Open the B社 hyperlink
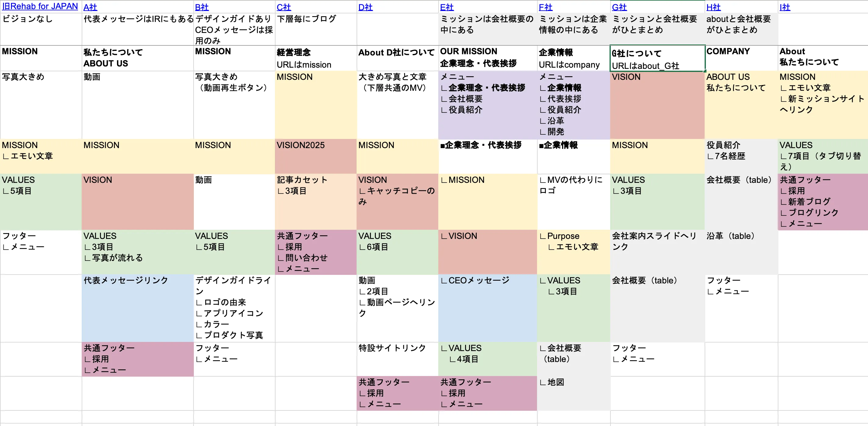The height and width of the screenshot is (426, 868). coord(201,7)
